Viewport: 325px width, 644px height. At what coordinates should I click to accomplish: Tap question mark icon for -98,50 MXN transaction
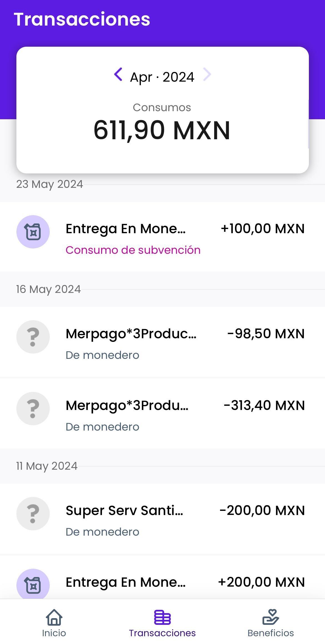tap(33, 337)
